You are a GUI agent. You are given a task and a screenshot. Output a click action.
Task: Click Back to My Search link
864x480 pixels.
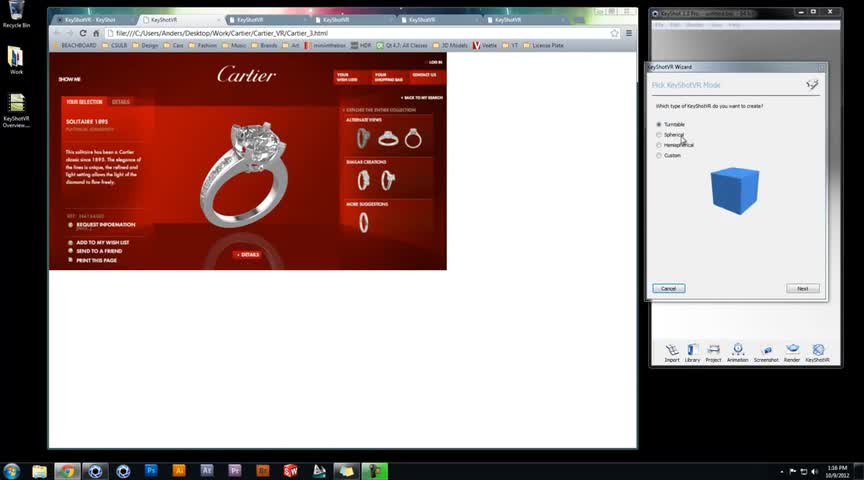point(422,98)
